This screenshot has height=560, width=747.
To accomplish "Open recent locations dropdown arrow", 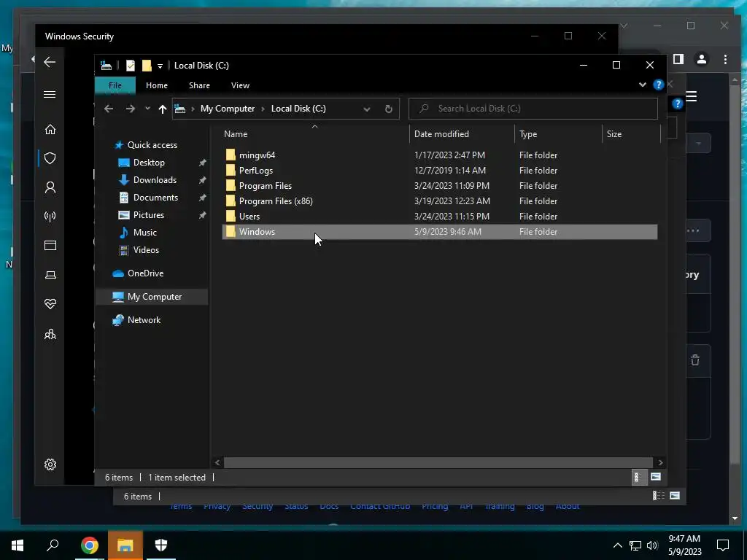I will (x=147, y=109).
